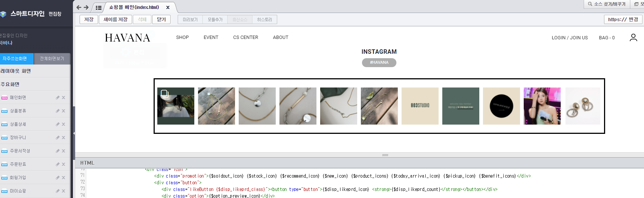Click the pencil edit icon for 주문서작성
The width and height of the screenshot is (644, 198).
[x=58, y=151]
